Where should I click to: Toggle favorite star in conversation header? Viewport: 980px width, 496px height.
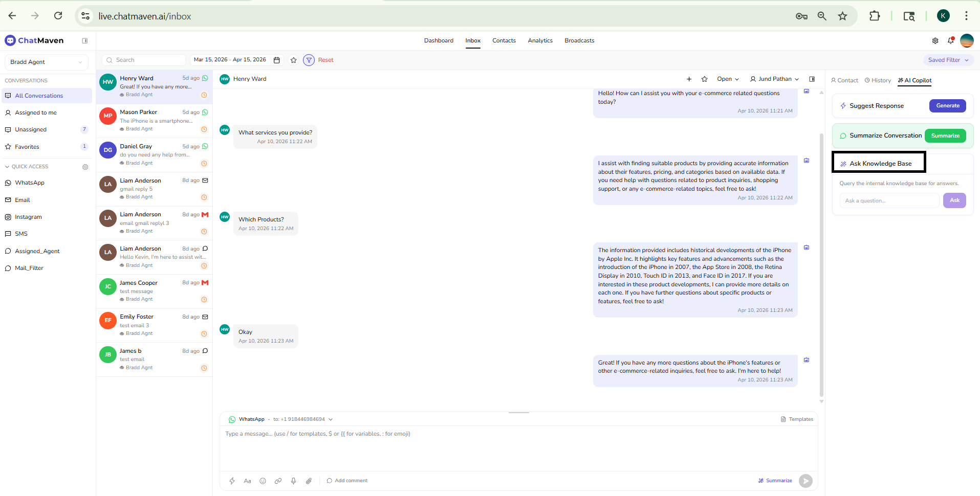(x=704, y=79)
